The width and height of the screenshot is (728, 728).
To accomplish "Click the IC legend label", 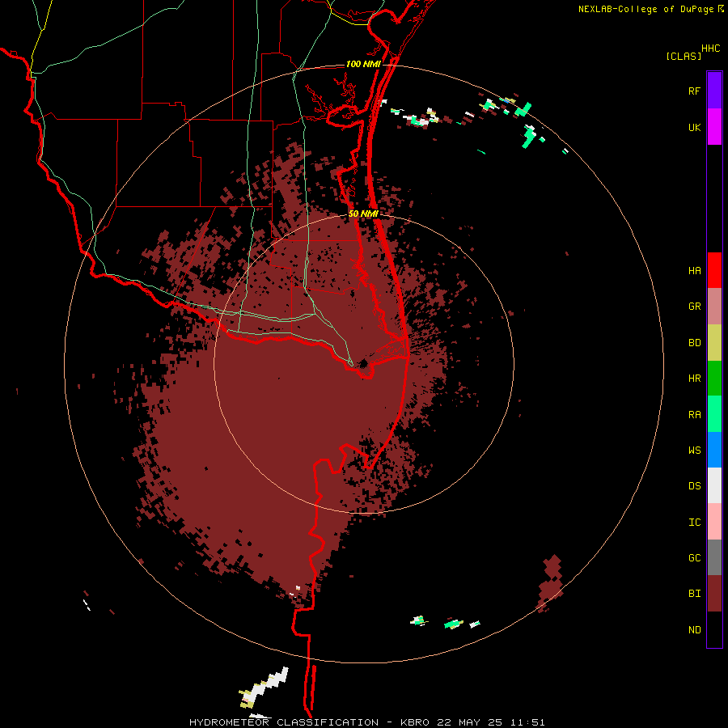I will pos(694,523).
